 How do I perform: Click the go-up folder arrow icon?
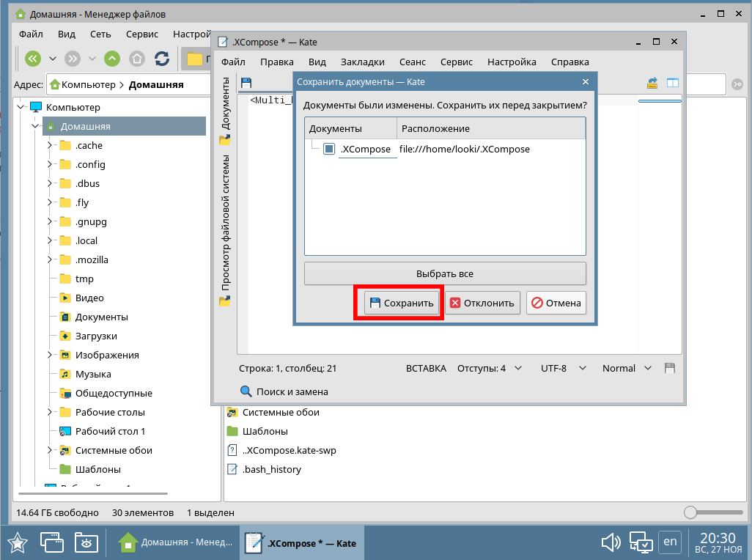click(x=111, y=59)
